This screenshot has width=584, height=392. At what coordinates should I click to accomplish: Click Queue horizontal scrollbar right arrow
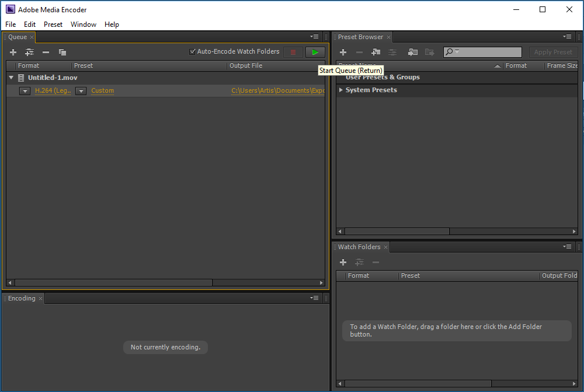coord(321,283)
